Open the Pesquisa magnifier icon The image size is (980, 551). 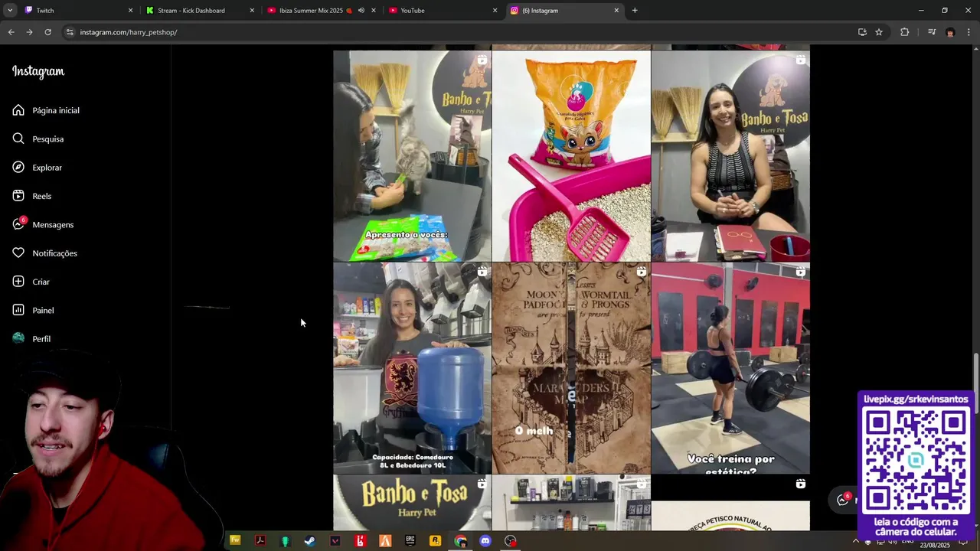coord(18,139)
